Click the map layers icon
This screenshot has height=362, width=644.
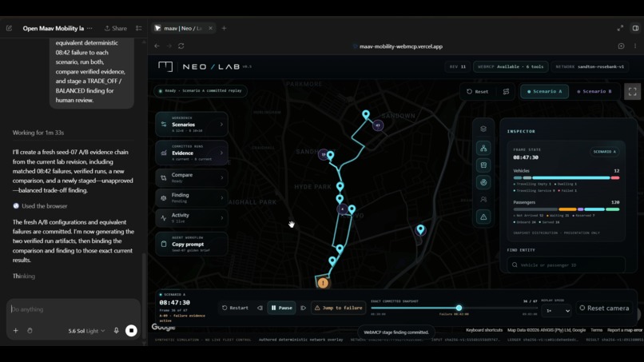click(x=483, y=129)
